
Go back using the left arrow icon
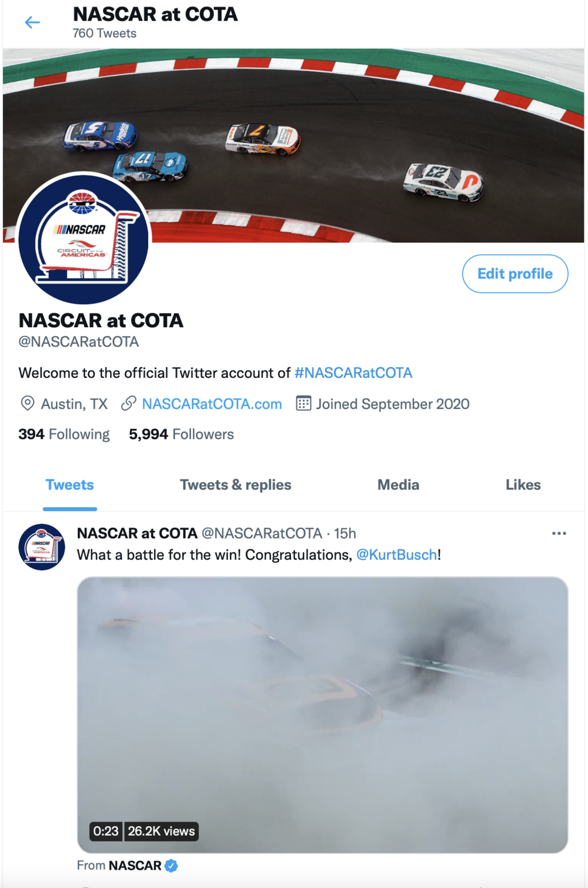click(x=32, y=22)
